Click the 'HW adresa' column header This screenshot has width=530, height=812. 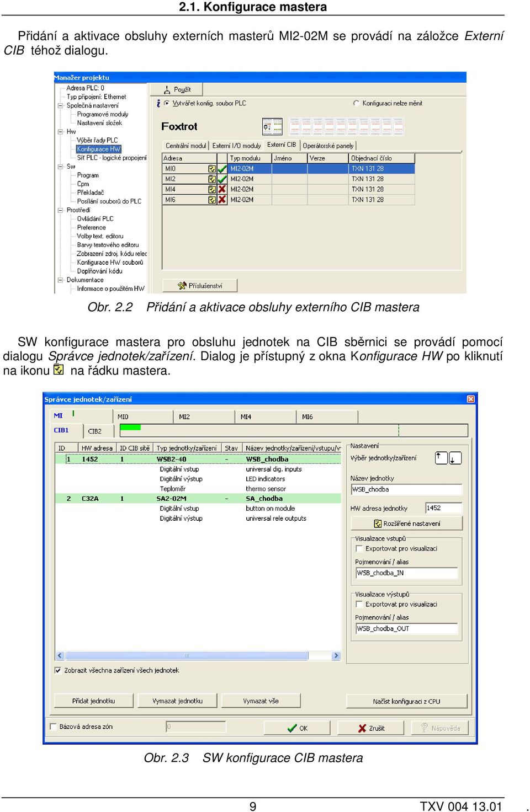pos(97,448)
